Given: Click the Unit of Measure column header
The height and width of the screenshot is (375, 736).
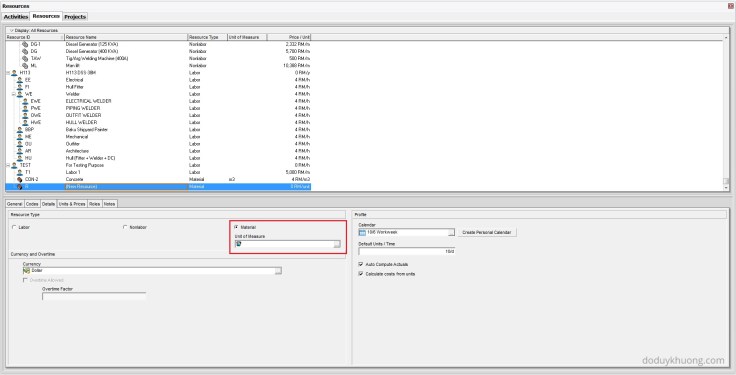Looking at the screenshot, I should click(247, 37).
